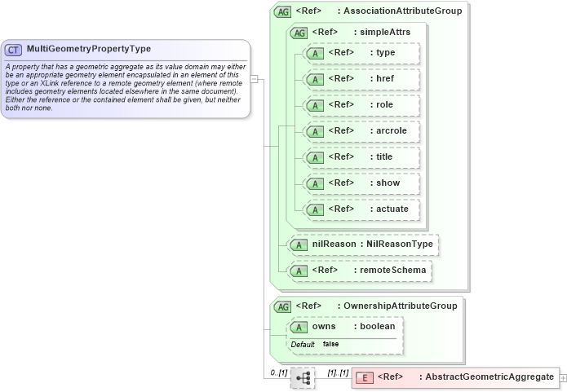This screenshot has height=392, width=567.
Task: Click the A icon beside role attribute
Action: click(x=315, y=105)
